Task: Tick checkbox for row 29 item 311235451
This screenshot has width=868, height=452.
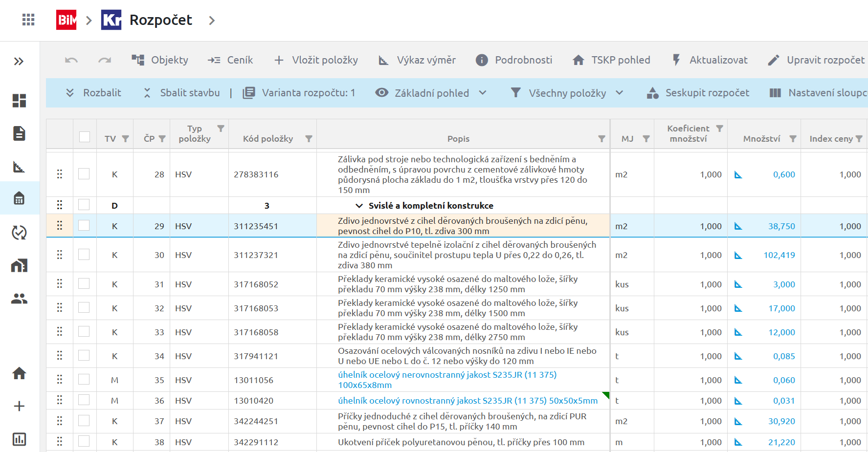Action: pyautogui.click(x=84, y=225)
